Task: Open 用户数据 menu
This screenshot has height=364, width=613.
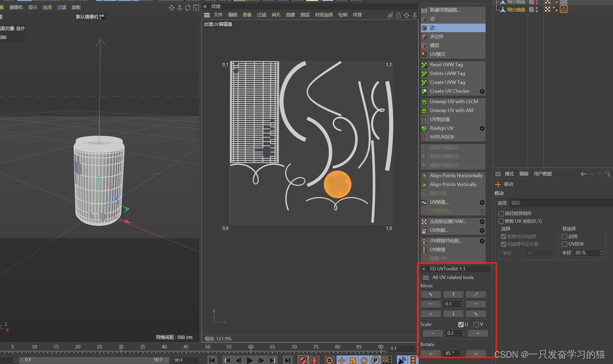Action: coord(543,174)
